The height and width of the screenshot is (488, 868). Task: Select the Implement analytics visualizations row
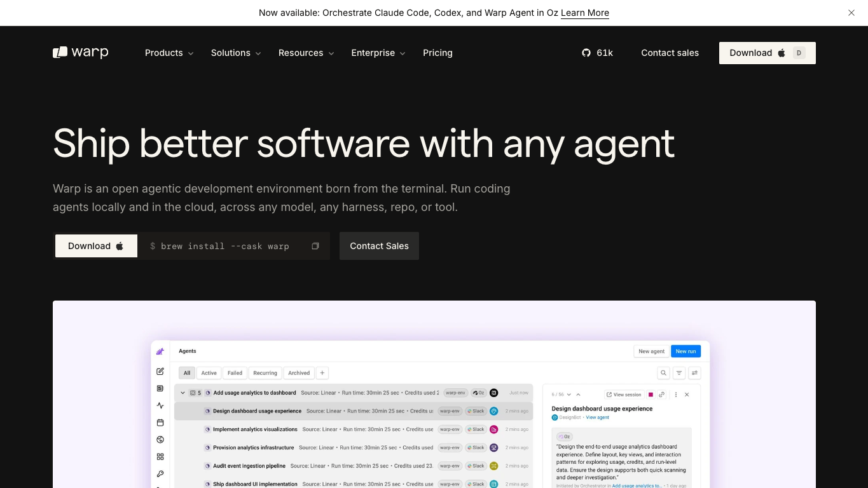(354, 430)
